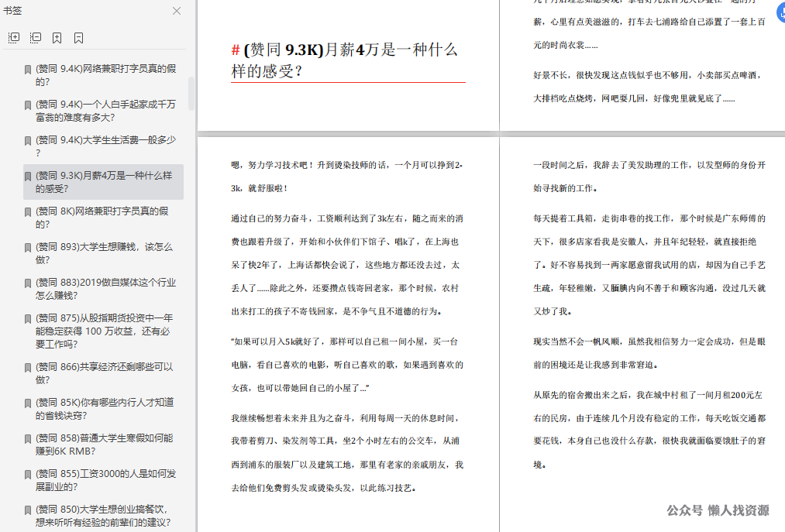Click paragraph starting 我继续畅想着未来
Viewport: 785px width, 532px height.
(x=346, y=452)
